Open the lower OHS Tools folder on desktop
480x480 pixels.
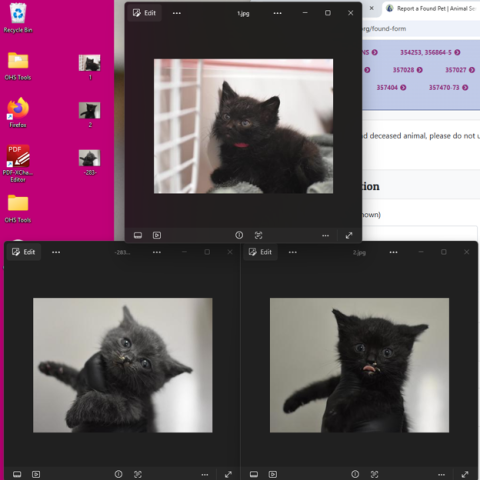click(18, 209)
